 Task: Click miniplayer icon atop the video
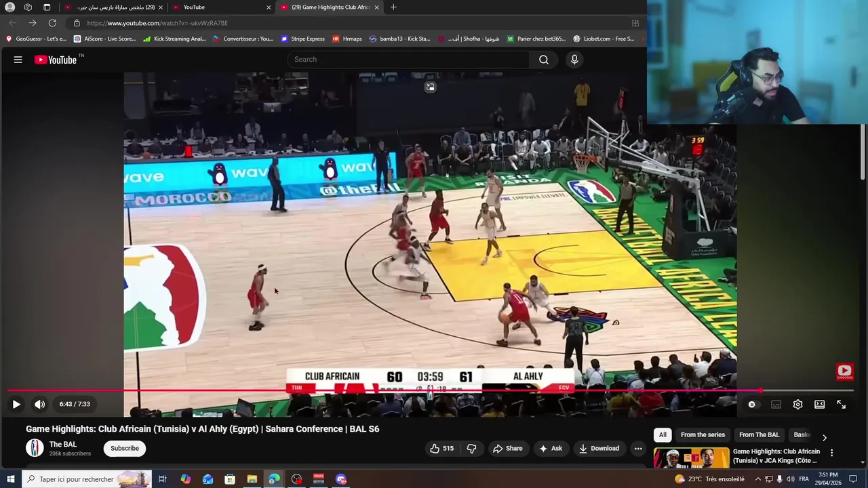(x=430, y=87)
